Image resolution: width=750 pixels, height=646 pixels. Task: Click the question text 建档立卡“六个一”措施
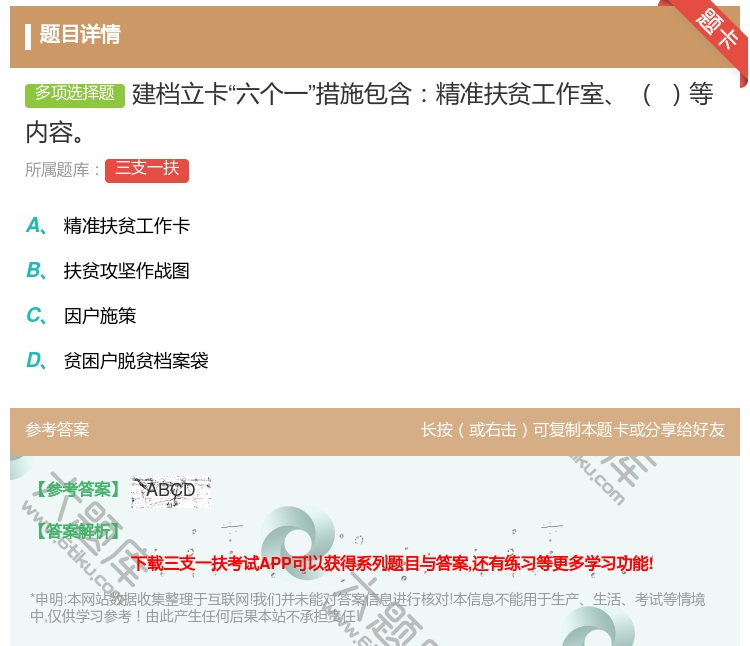[369, 113]
